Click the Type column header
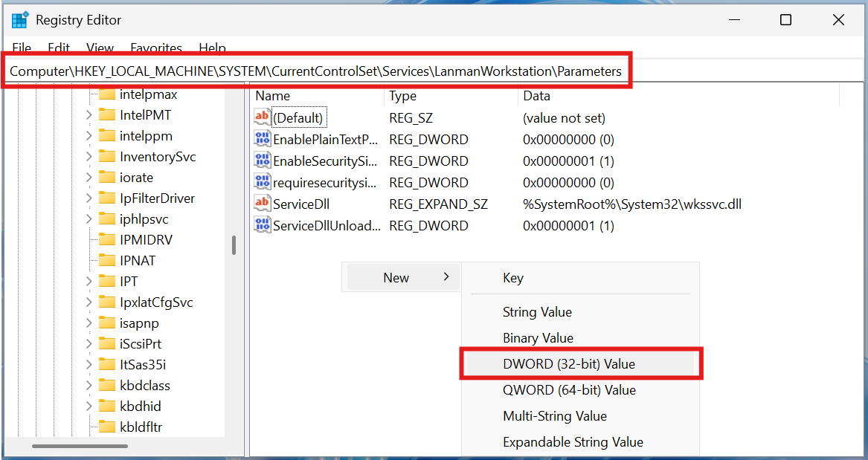Screen dimensions: 868x460 [x=402, y=95]
